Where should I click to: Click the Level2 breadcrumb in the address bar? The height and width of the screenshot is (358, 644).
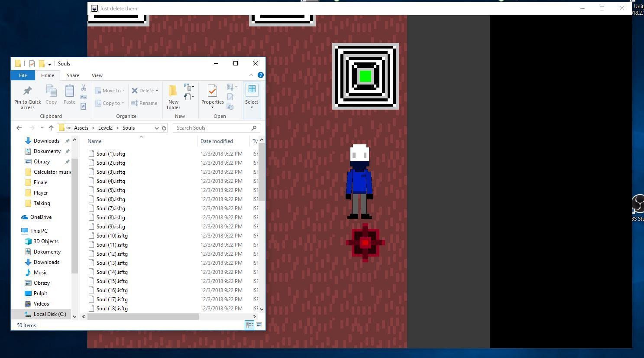point(105,128)
